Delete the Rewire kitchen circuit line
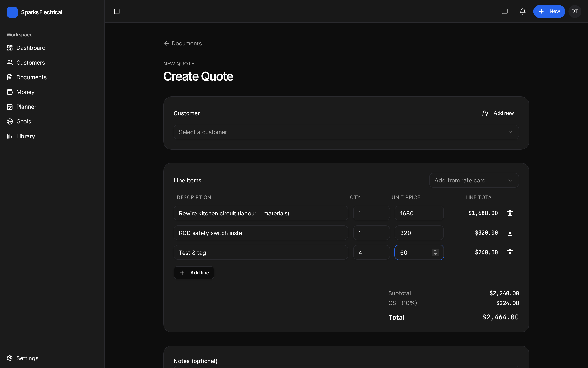588x368 pixels. [x=510, y=213]
